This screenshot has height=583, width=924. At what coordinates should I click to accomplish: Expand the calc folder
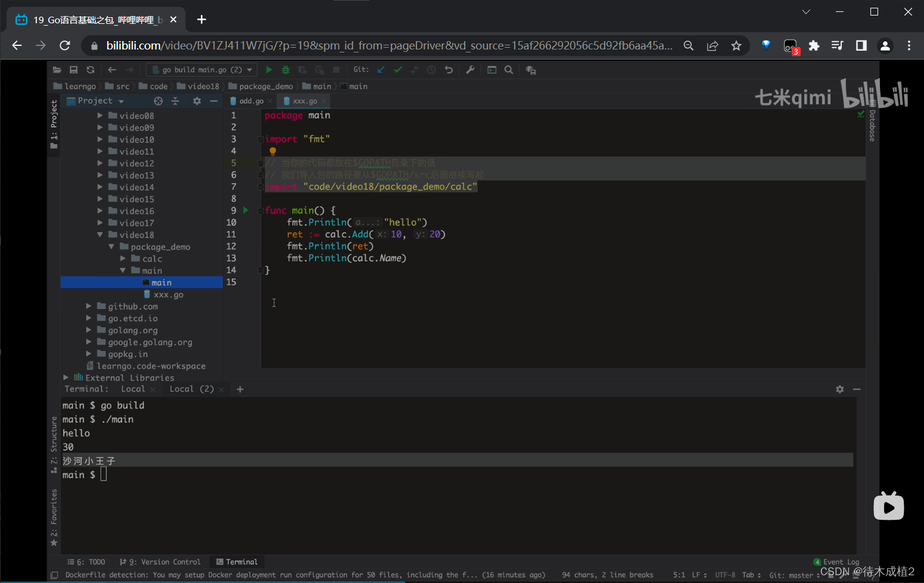click(x=123, y=259)
